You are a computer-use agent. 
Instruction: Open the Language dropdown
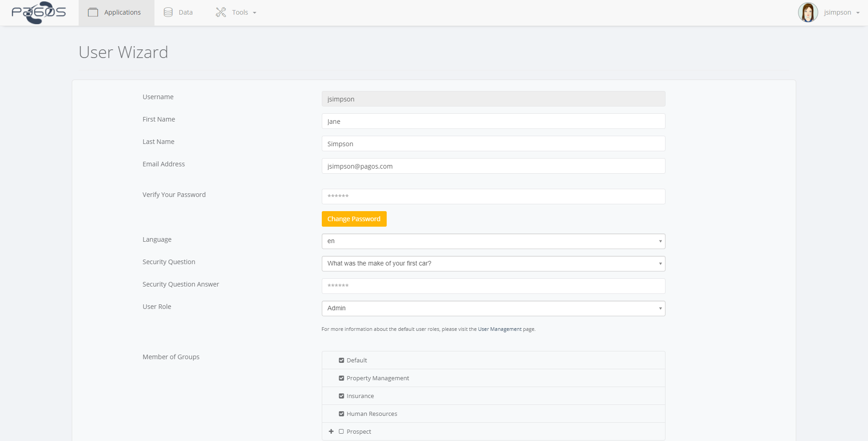pos(493,241)
